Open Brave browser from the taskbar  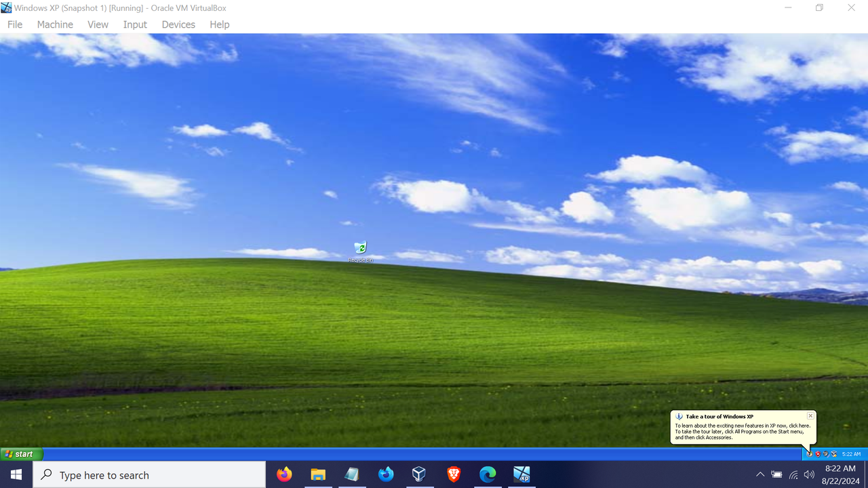pos(453,474)
